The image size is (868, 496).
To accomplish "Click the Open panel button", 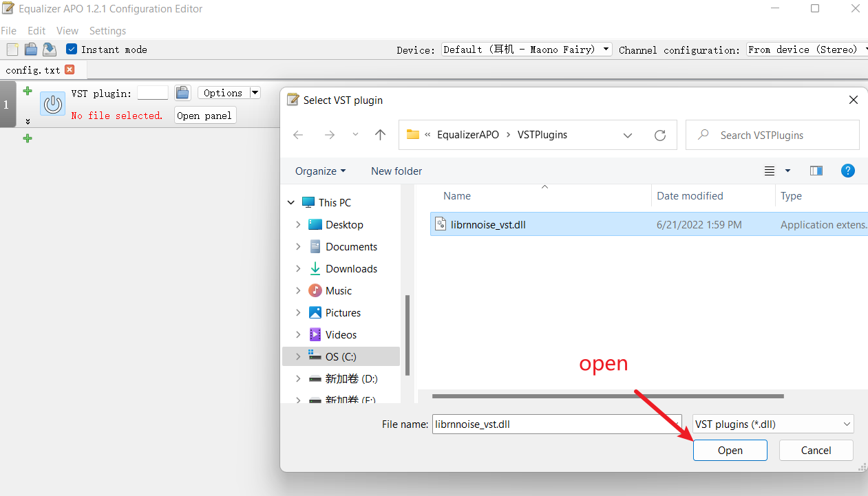I will [x=204, y=116].
